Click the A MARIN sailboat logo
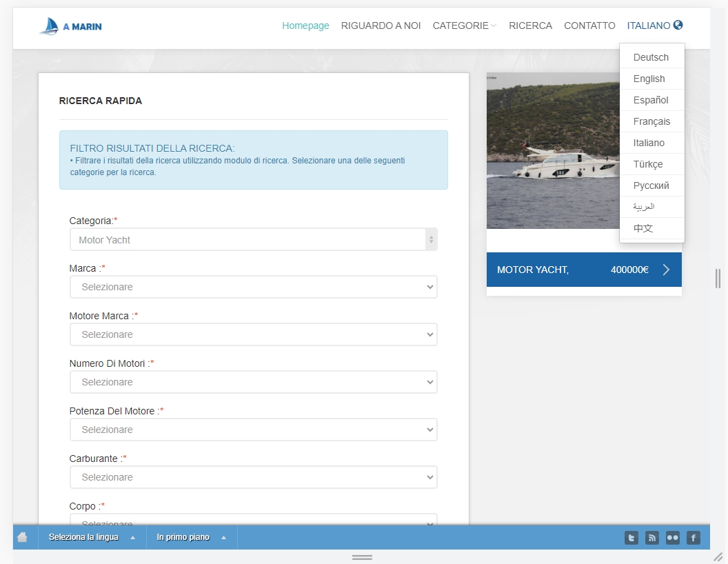Image resolution: width=728 pixels, height=564 pixels. point(71,26)
